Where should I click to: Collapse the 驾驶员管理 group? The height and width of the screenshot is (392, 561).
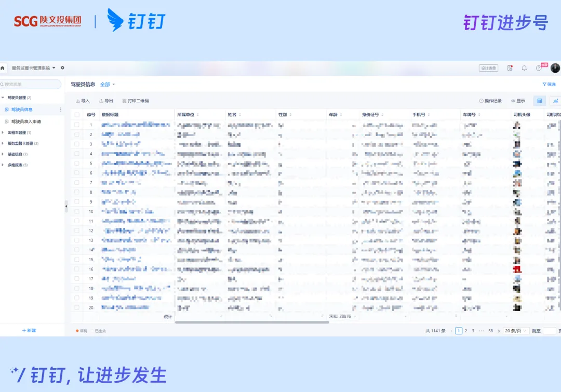(3, 98)
